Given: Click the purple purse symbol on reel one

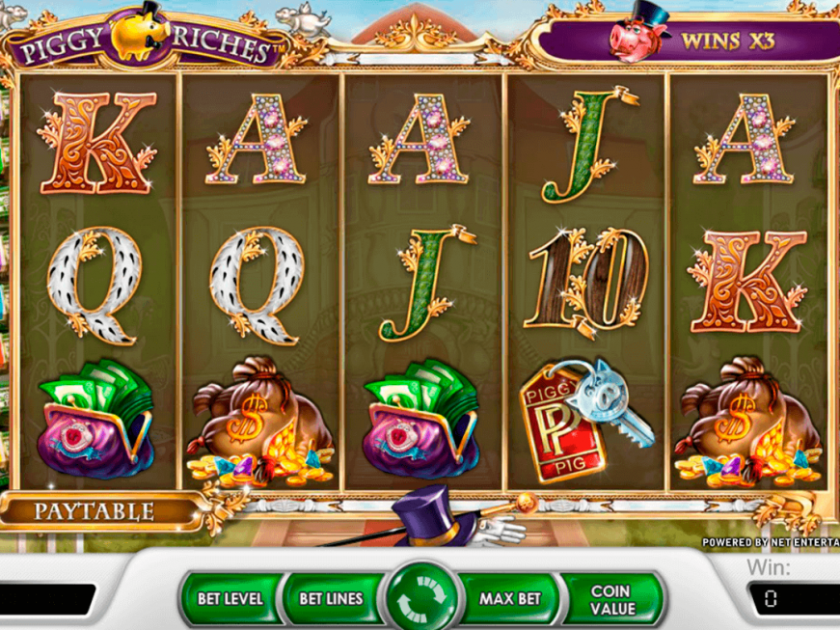Looking at the screenshot, I should (95, 420).
